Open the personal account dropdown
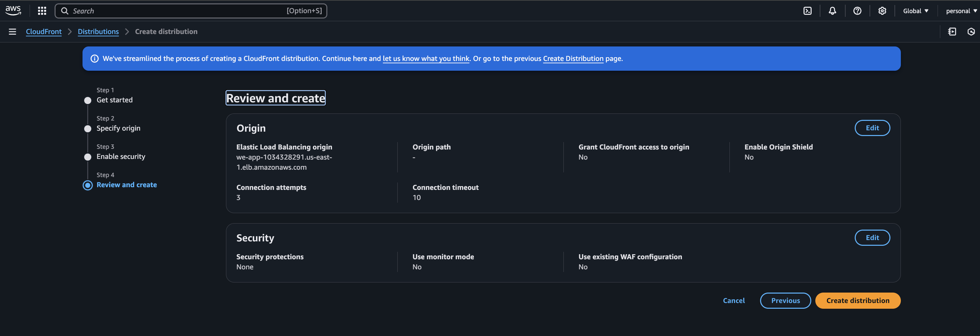 (x=961, y=11)
